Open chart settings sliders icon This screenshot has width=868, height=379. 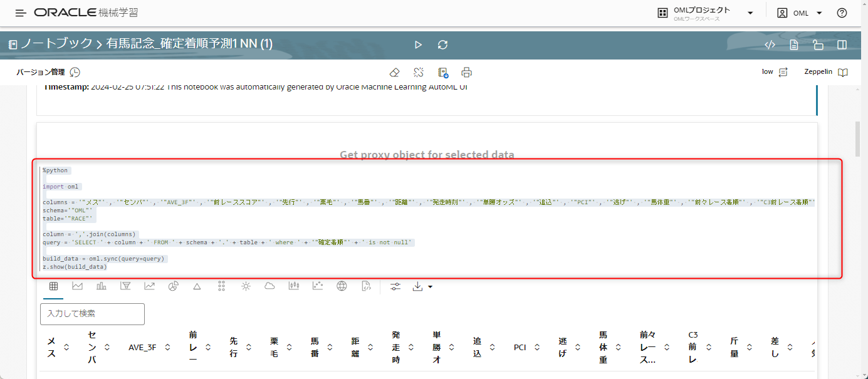coord(395,286)
